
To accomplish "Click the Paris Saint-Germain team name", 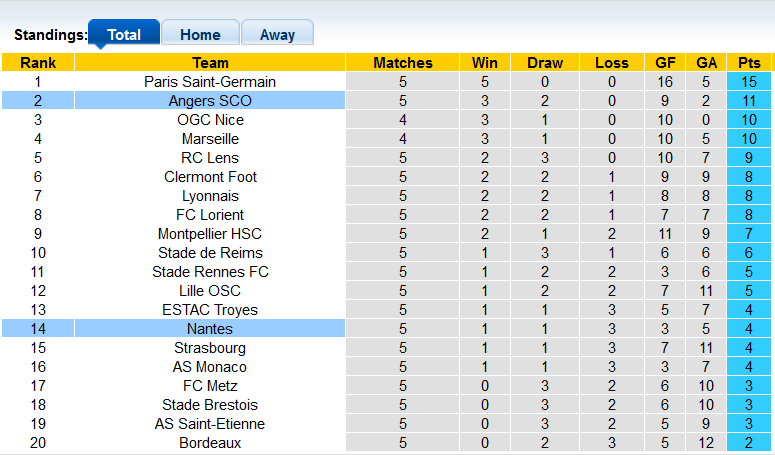I will coord(210,81).
